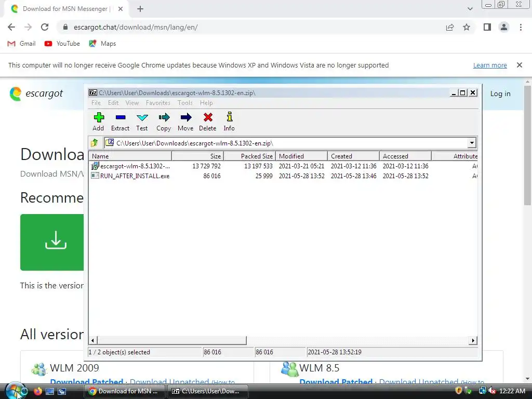Click the volume tray icon
This screenshot has height=399, width=532.
point(492,391)
